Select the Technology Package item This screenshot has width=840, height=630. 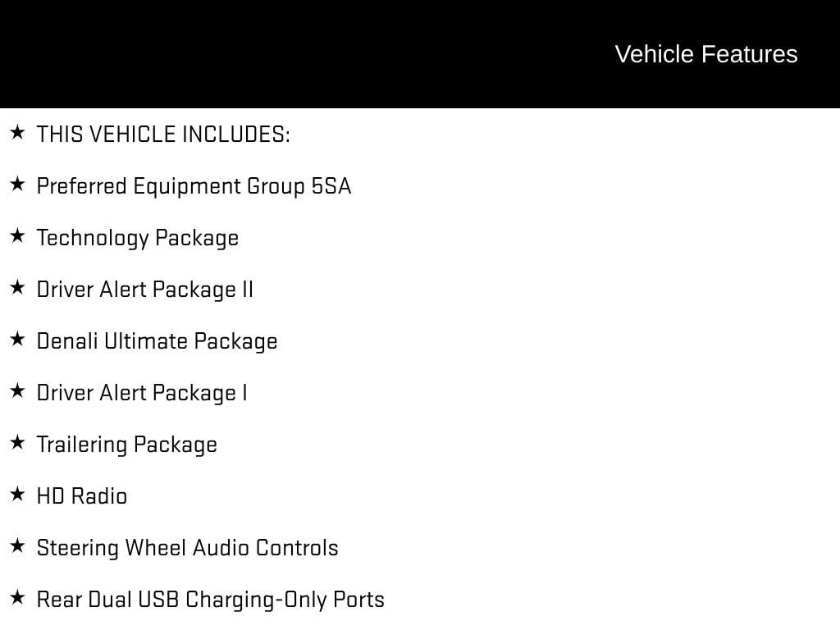point(138,238)
